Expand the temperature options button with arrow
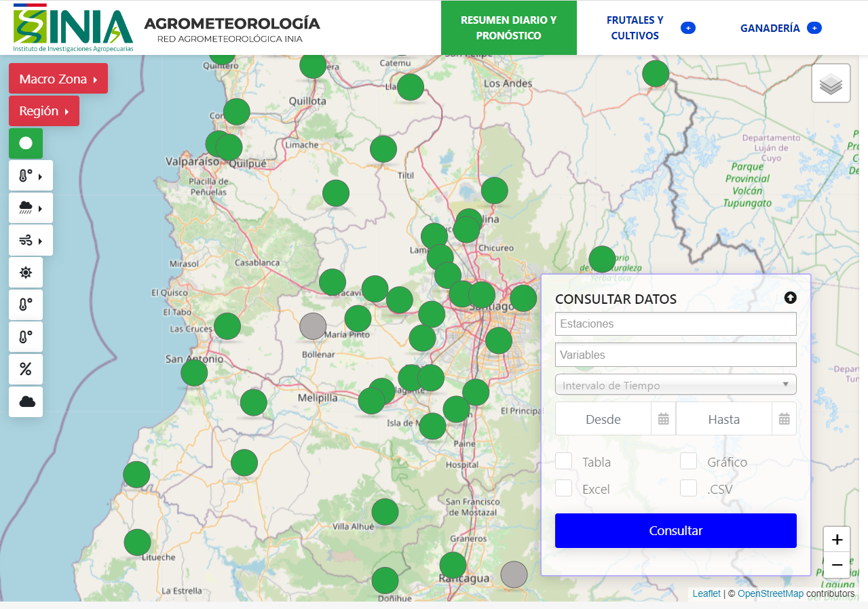 click(31, 176)
